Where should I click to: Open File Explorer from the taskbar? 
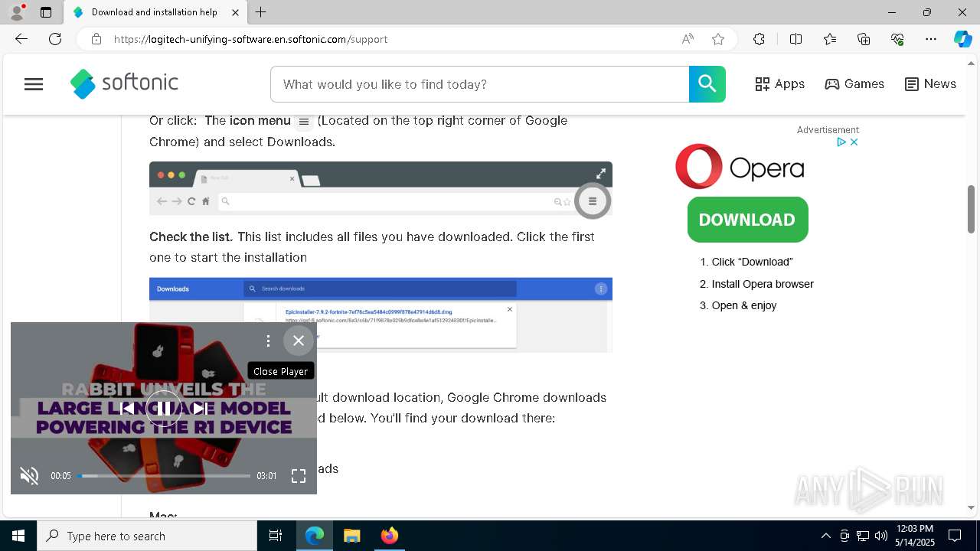click(351, 536)
